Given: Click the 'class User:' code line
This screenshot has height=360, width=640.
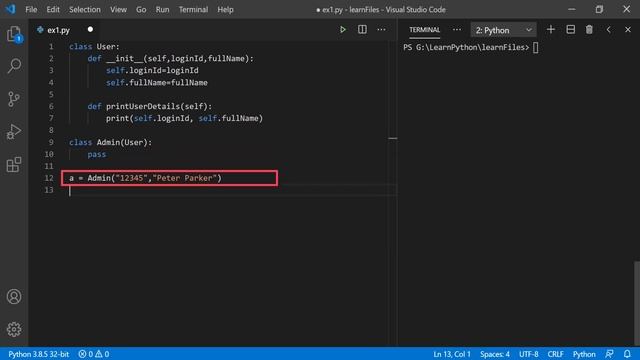Looking at the screenshot, I should coord(94,47).
